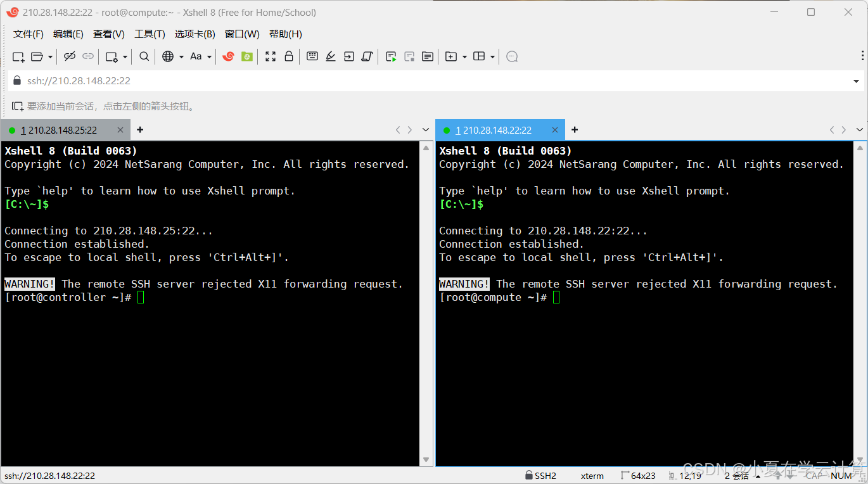868x484 pixels.
Task: Click right pane next-tab arrow
Action: [x=844, y=130]
